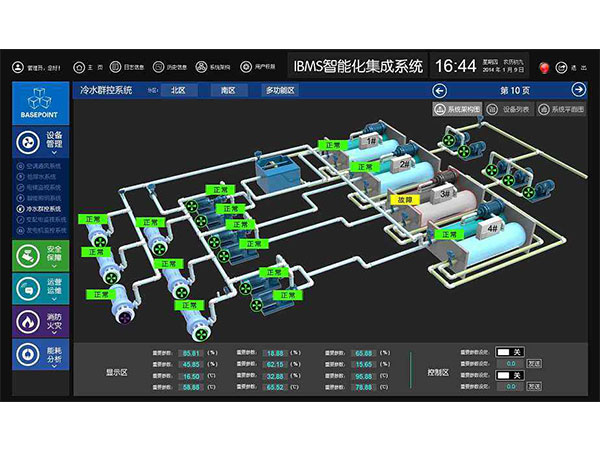The height and width of the screenshot is (450, 600).
Task: Click the 正常 tag beside chiller 4#
Action: tap(449, 234)
